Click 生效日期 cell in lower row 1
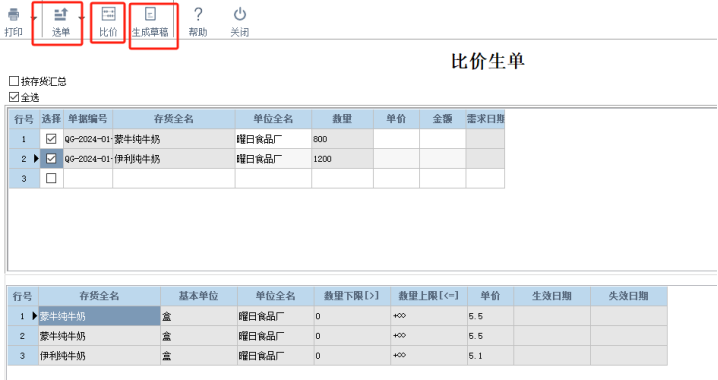The image size is (718, 380). click(552, 316)
